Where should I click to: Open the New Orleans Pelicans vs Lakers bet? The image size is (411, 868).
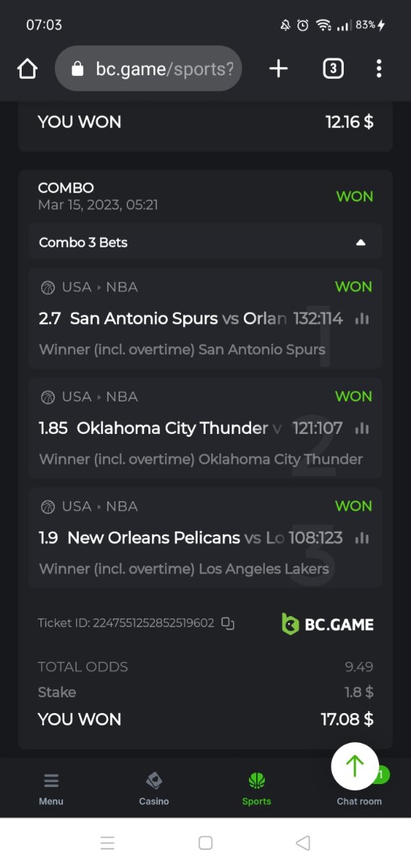(x=205, y=537)
